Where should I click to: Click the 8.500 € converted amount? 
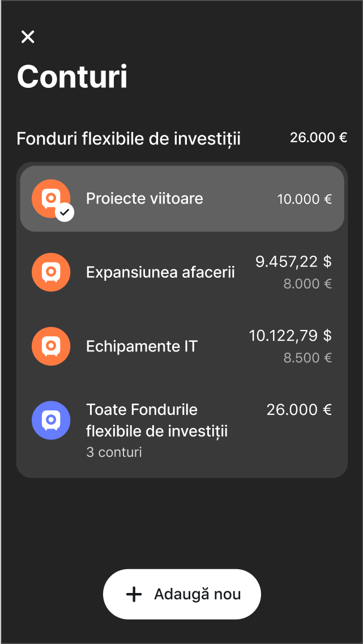(x=308, y=358)
